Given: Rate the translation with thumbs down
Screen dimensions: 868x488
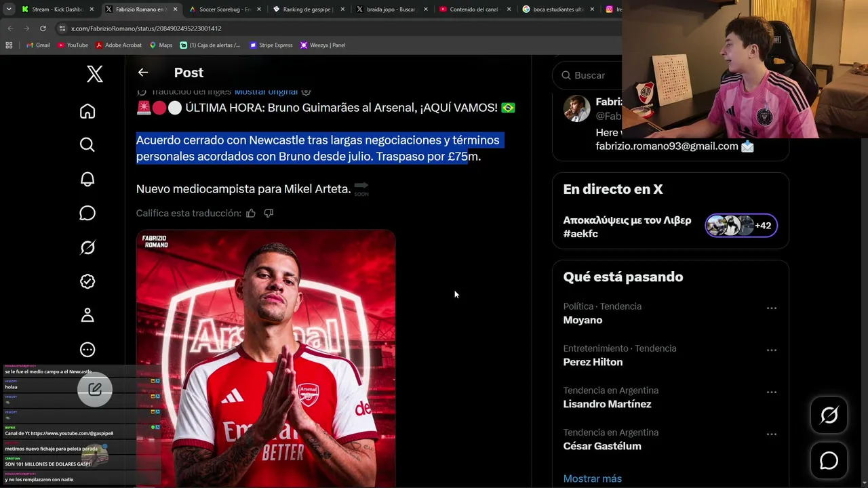Looking at the screenshot, I should tap(269, 213).
